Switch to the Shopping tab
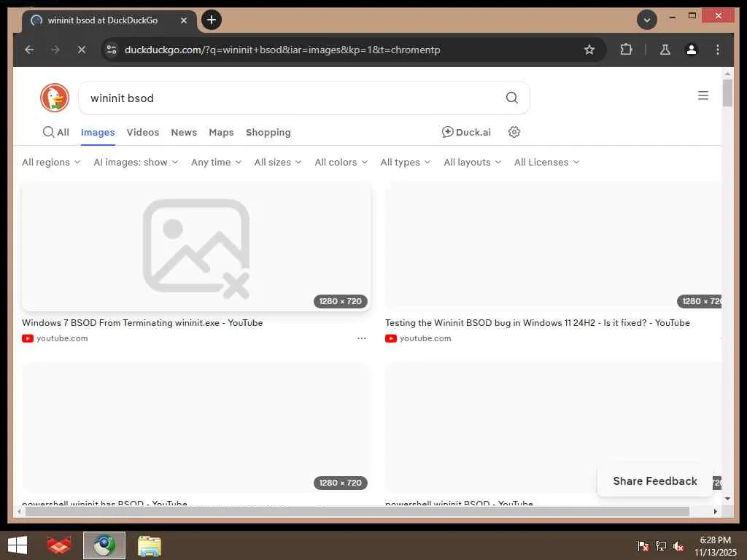This screenshot has width=747, height=560. (268, 133)
